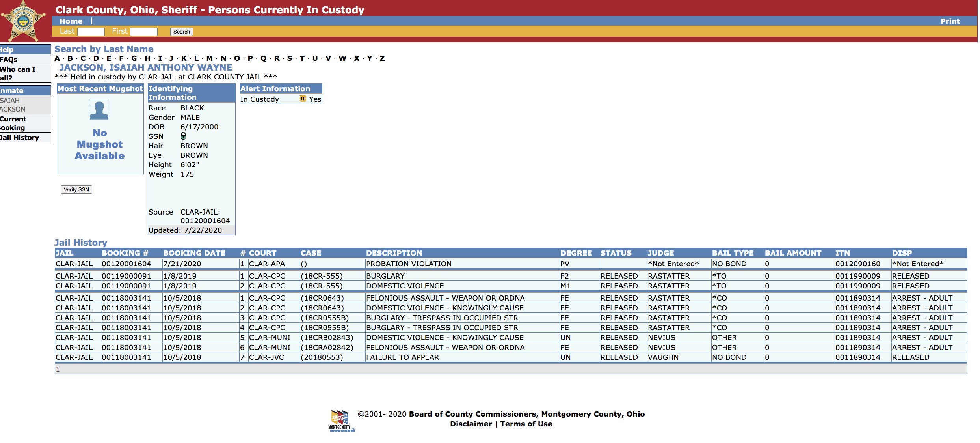Click the Search by Last Name heading
The image size is (980, 443).
click(x=104, y=49)
